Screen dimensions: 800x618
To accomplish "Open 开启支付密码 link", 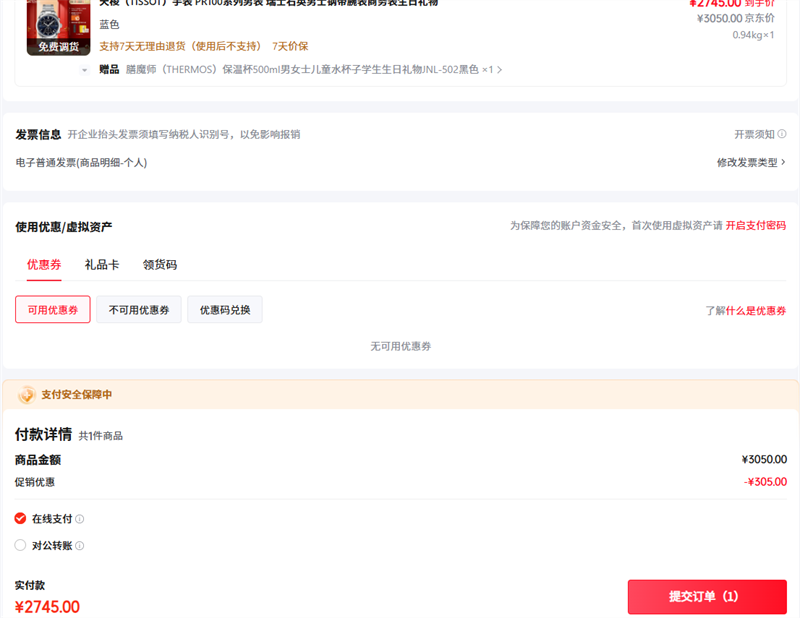I will point(755,226).
